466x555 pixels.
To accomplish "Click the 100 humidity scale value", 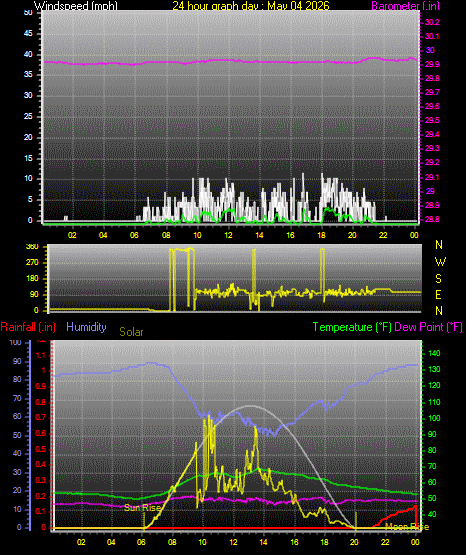I will tap(16, 343).
